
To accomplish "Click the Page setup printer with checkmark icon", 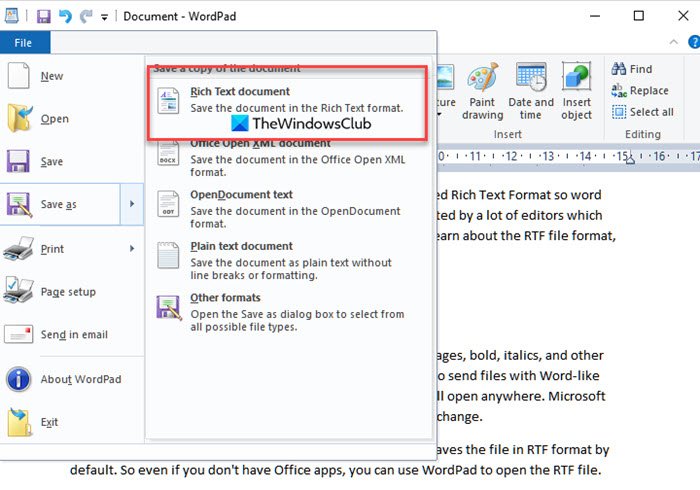I will (18, 290).
